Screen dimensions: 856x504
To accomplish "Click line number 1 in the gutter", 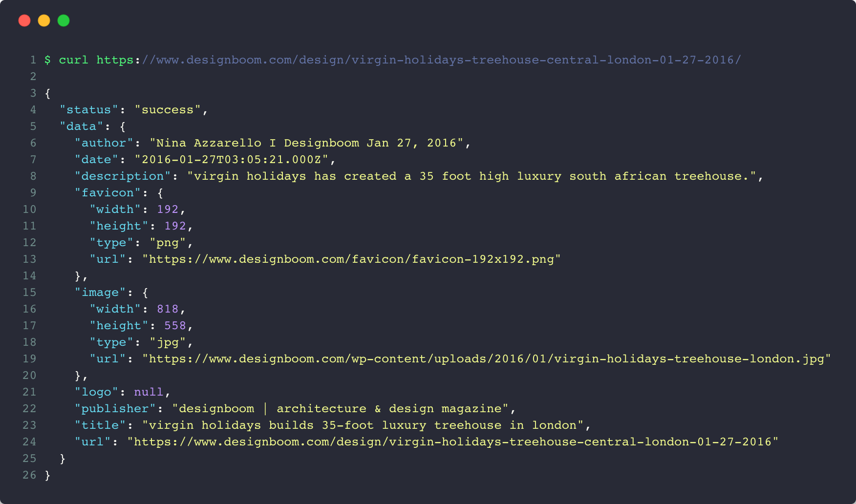I will (x=33, y=60).
